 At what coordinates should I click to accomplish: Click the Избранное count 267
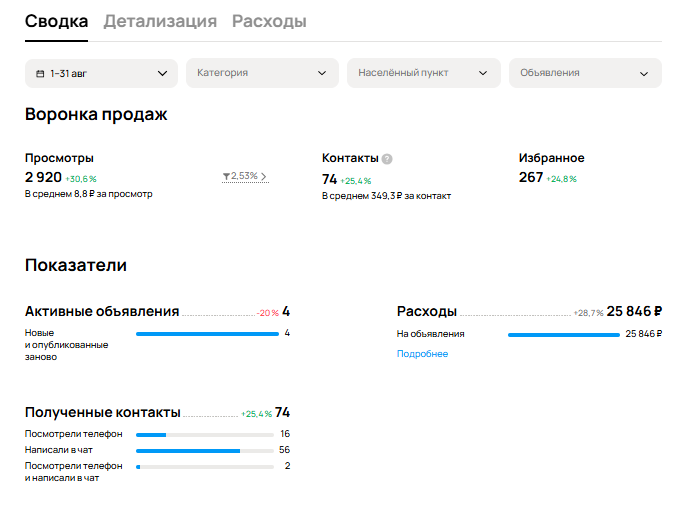click(x=531, y=177)
